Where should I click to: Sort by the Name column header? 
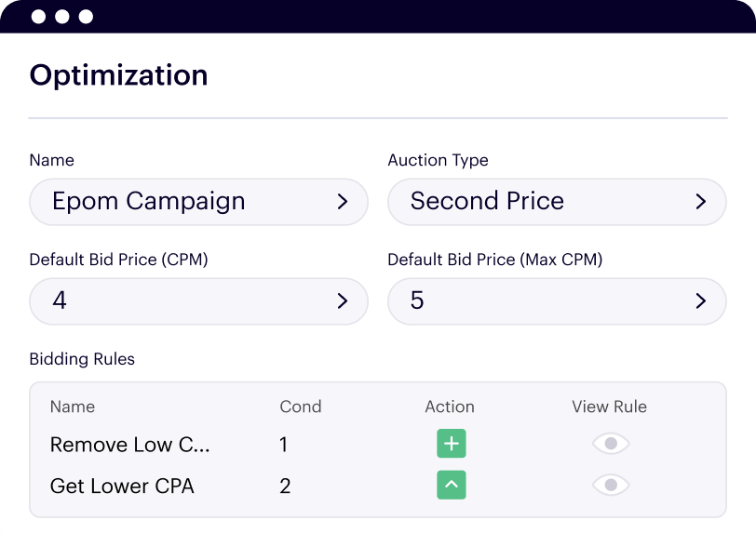pyautogui.click(x=73, y=407)
